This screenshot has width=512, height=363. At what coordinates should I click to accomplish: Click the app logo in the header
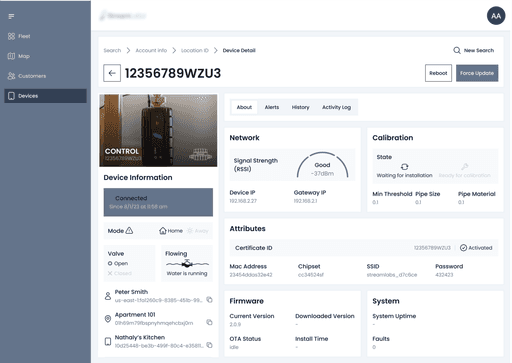(123, 16)
